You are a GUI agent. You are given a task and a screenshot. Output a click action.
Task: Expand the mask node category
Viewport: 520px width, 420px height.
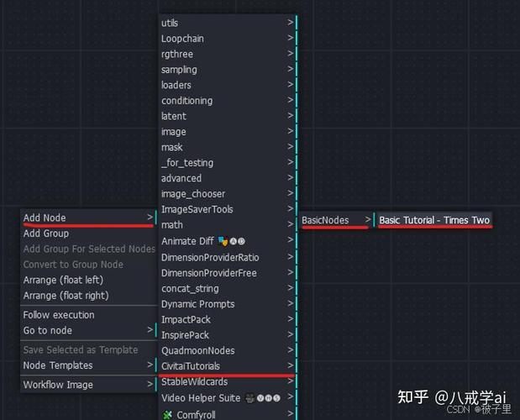[x=228, y=147]
